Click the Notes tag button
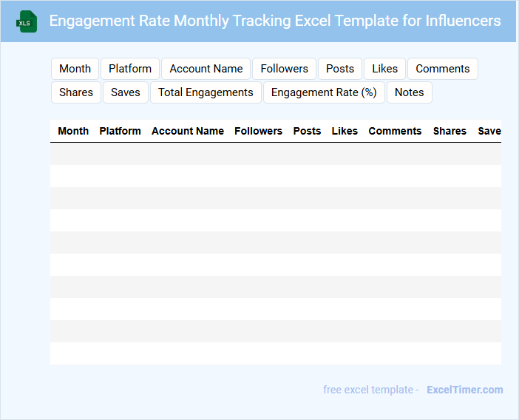The height and width of the screenshot is (420, 519). coord(409,92)
